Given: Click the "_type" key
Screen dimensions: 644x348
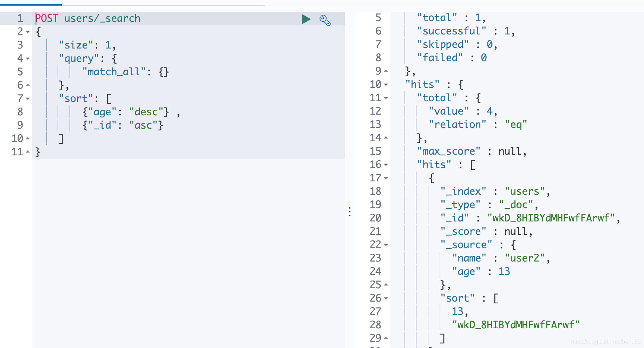Looking at the screenshot, I should coord(460,205).
